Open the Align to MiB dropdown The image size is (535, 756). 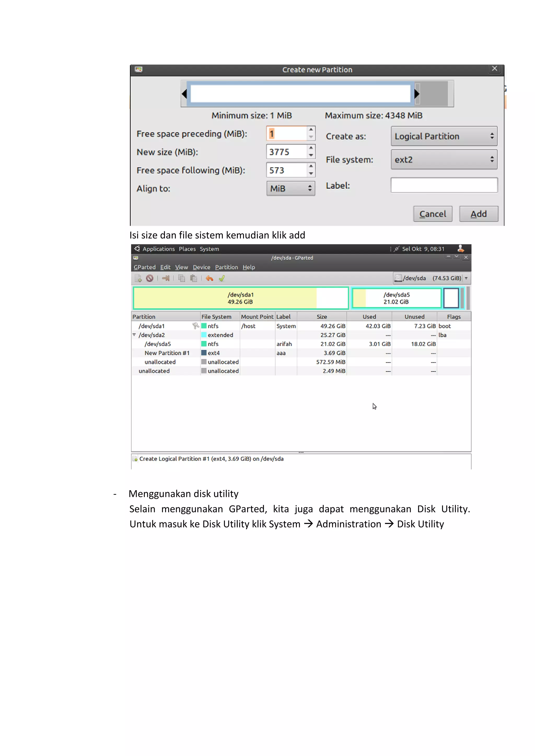(x=291, y=188)
